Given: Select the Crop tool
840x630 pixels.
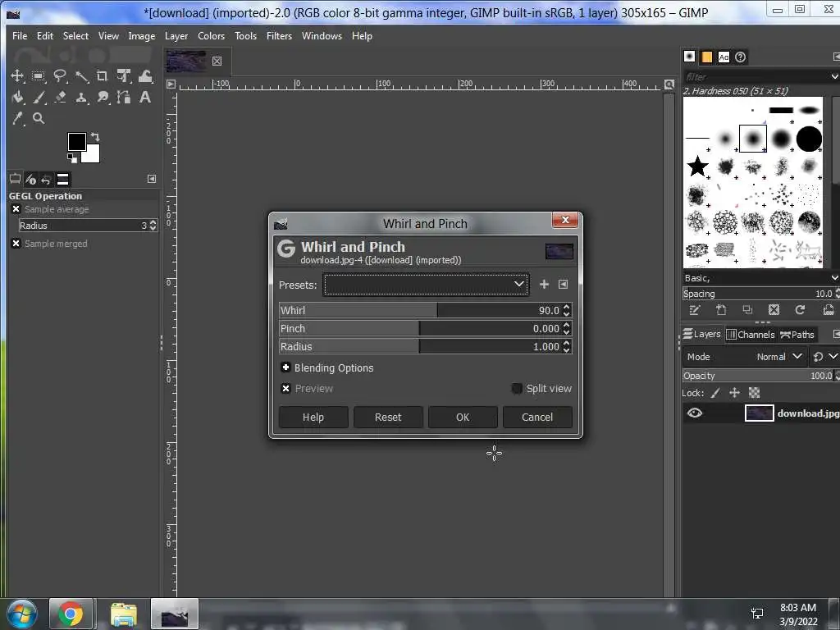Looking at the screenshot, I should tap(102, 76).
